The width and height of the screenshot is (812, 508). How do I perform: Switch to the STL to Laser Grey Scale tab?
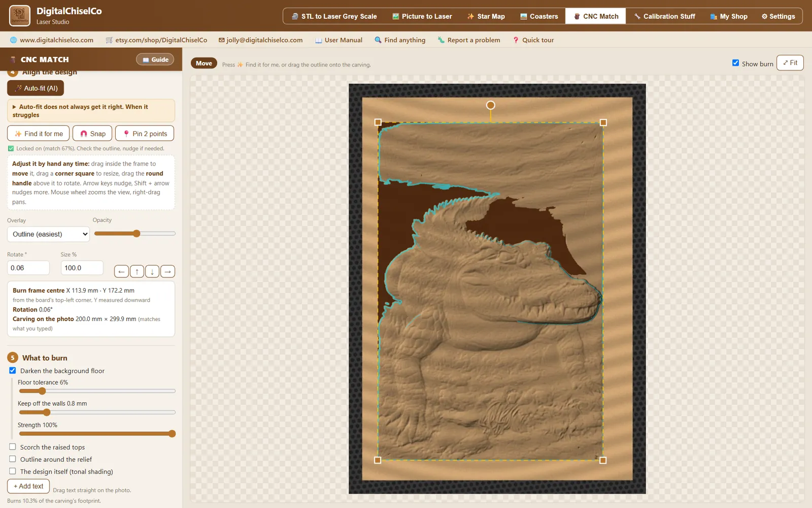tap(334, 16)
